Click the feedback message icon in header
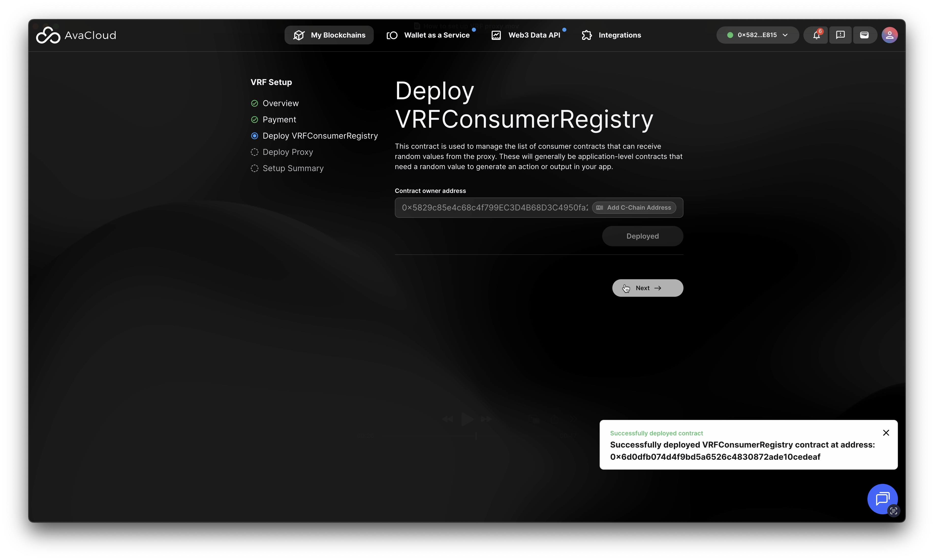The image size is (934, 560). click(840, 35)
